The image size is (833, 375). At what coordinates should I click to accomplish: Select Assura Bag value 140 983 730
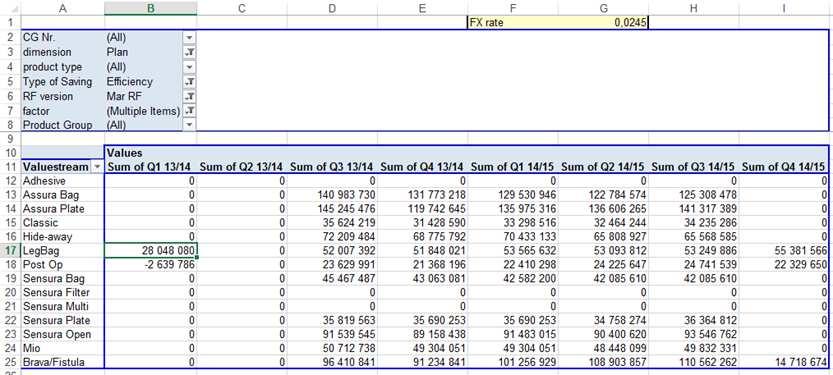pyautogui.click(x=332, y=195)
